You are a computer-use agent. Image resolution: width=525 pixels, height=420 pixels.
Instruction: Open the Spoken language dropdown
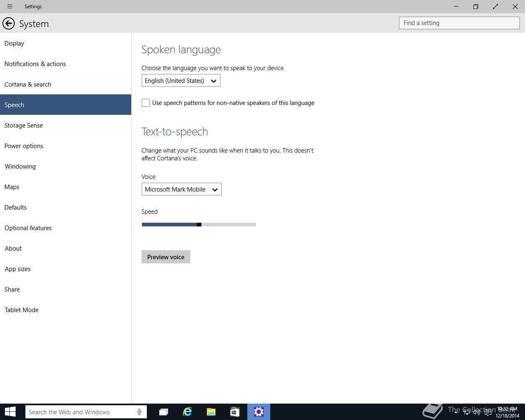[181, 80]
